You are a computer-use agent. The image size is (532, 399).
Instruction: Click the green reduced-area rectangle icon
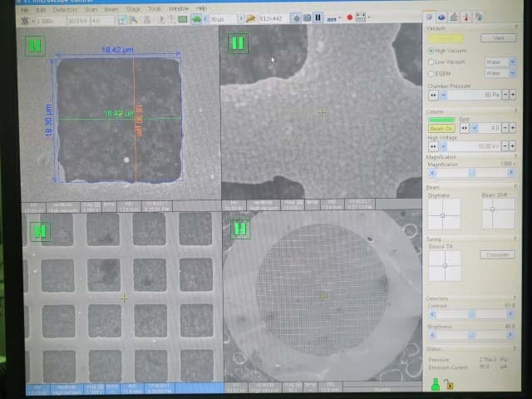click(x=183, y=19)
